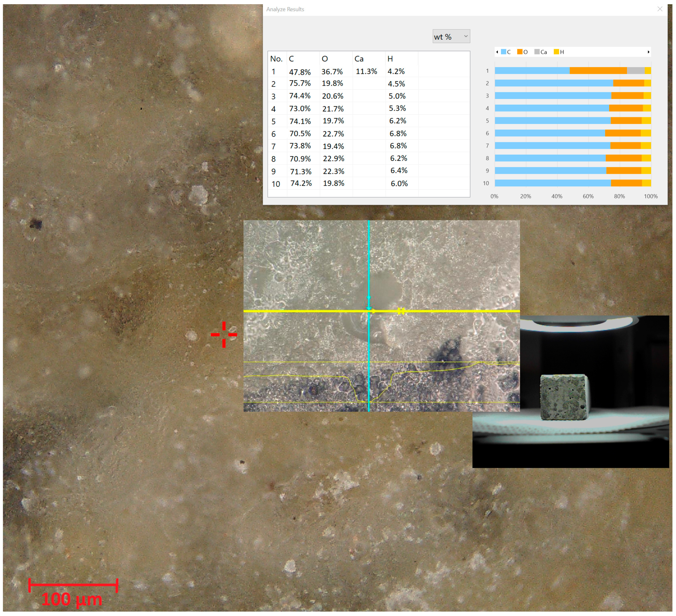Click the blue C legend swatch
676x616 pixels.
503,52
